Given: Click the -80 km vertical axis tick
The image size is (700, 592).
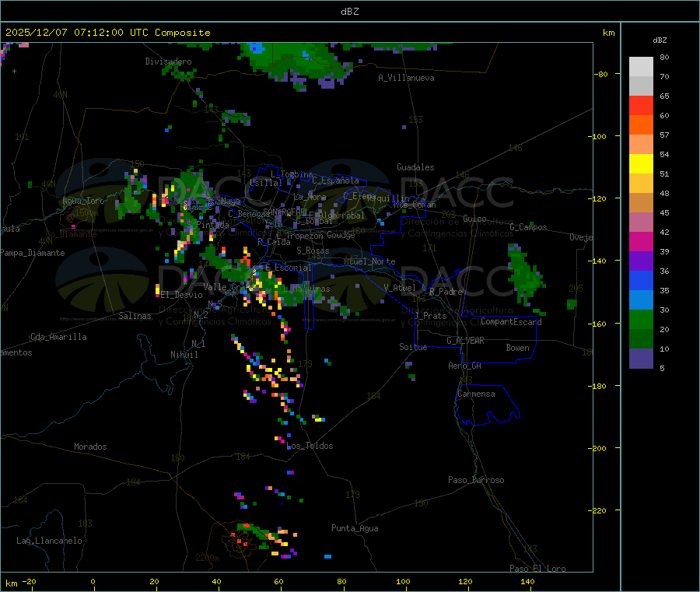Looking at the screenshot, I should pos(601,74).
